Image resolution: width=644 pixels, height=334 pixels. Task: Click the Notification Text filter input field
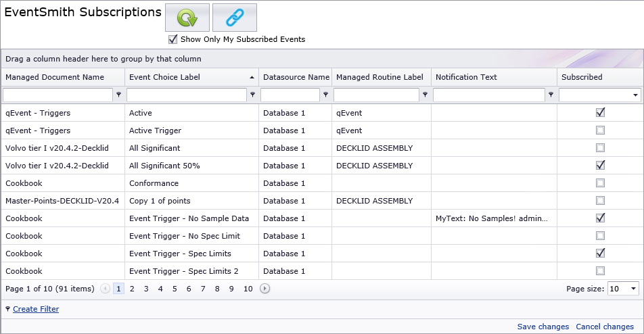(x=488, y=95)
